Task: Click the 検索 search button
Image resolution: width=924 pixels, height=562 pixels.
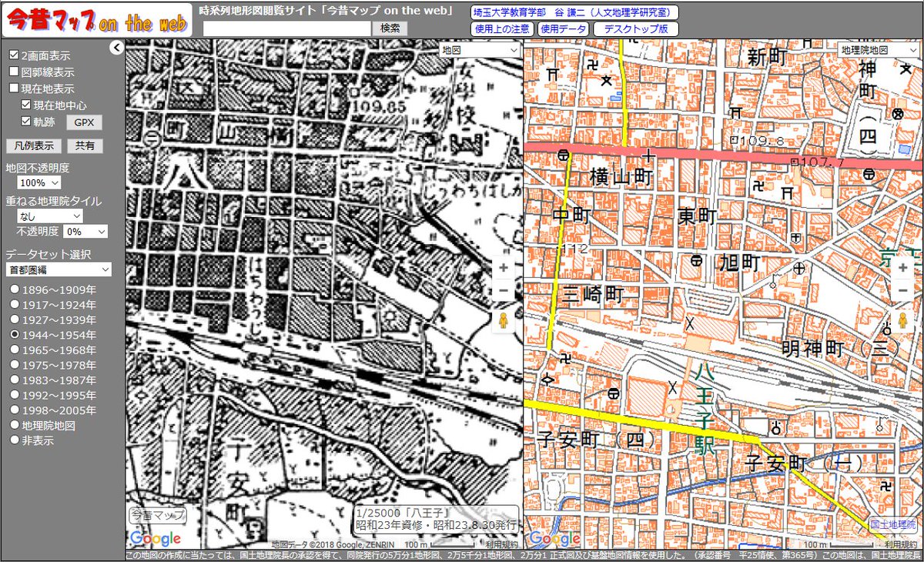Action: coord(390,28)
